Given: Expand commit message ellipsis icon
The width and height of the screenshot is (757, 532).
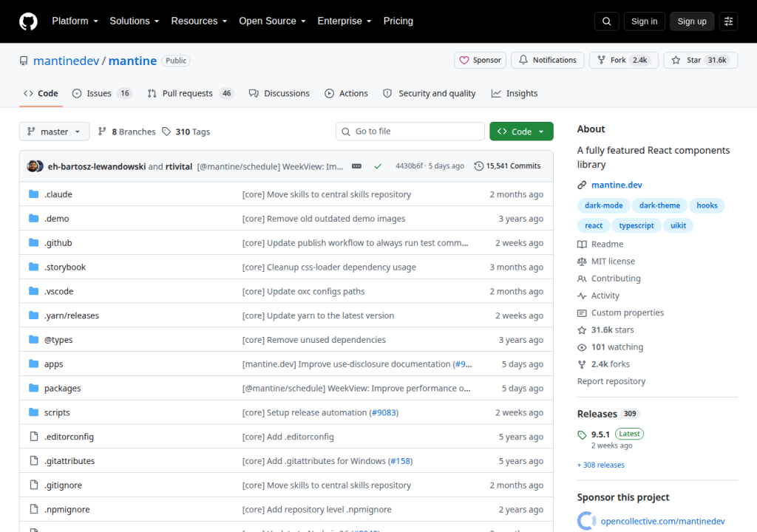Looking at the screenshot, I should point(356,166).
